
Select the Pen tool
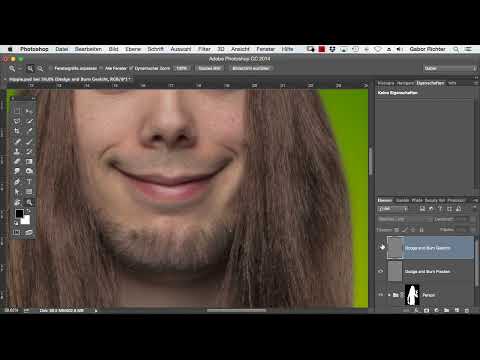point(17,182)
